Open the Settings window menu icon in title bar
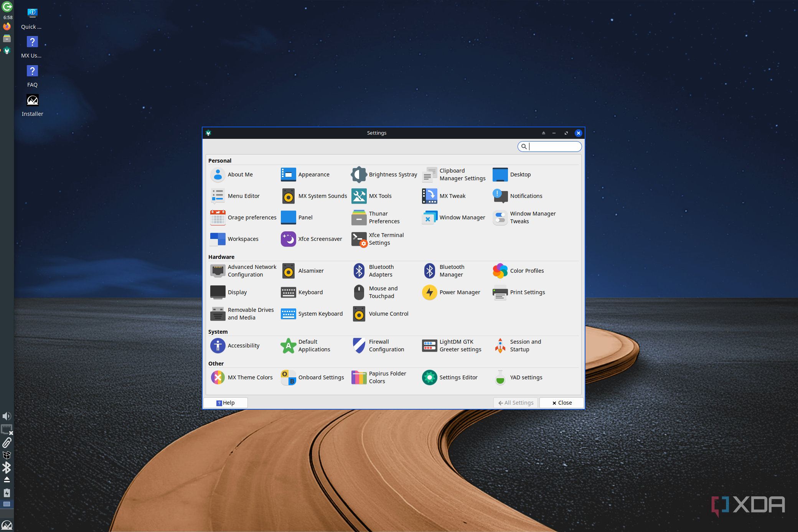 pyautogui.click(x=208, y=133)
